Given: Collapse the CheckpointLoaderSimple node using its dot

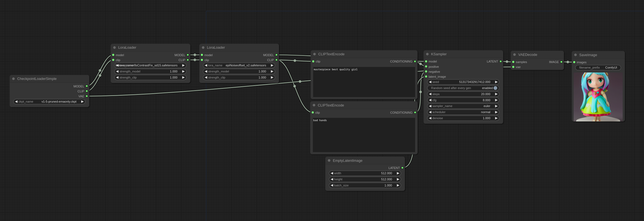Looking at the screenshot, I should pyautogui.click(x=14, y=79).
